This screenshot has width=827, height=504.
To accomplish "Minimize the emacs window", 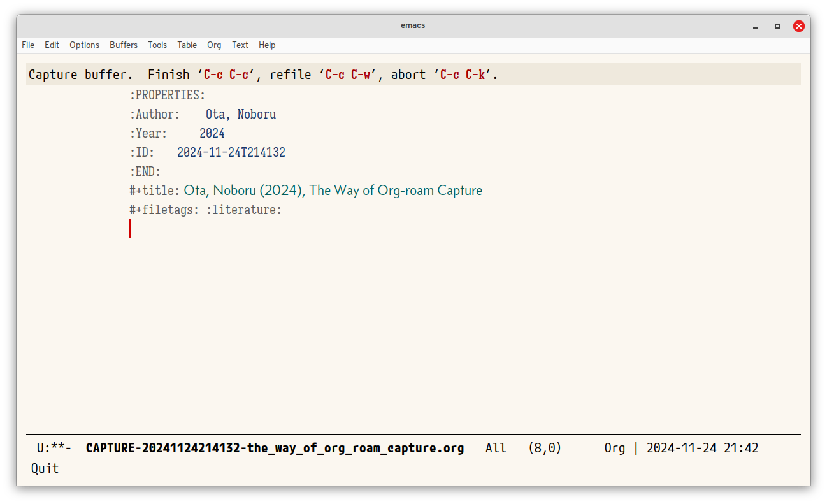I will [756, 26].
